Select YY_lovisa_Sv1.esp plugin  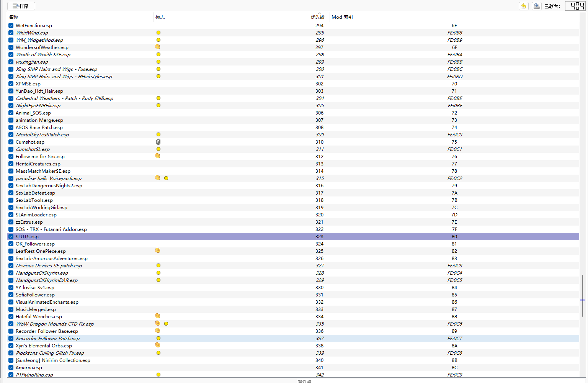click(x=293, y=288)
